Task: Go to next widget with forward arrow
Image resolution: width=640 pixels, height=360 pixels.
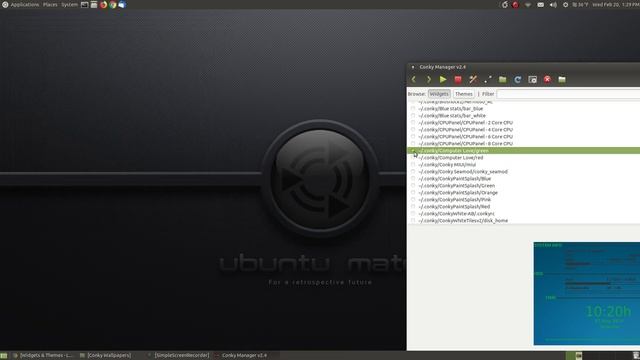Action: tap(429, 80)
